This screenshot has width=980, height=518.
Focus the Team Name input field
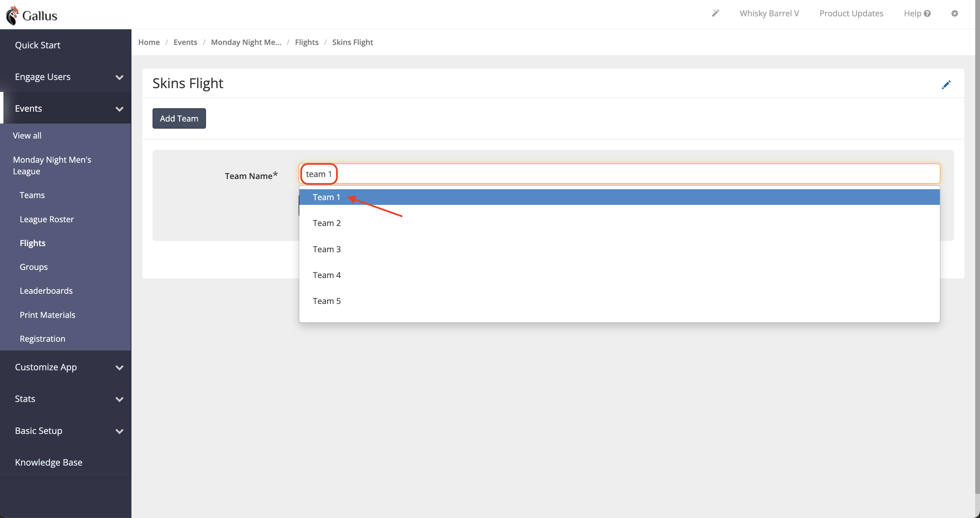click(619, 174)
